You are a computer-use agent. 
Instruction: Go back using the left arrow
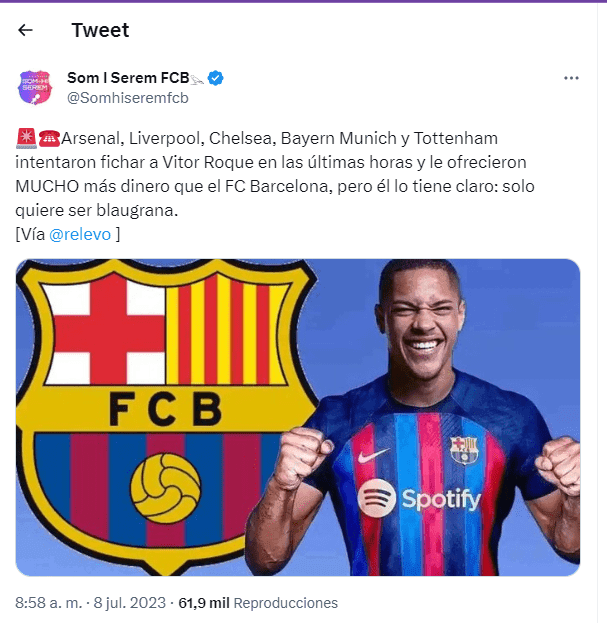(26, 31)
